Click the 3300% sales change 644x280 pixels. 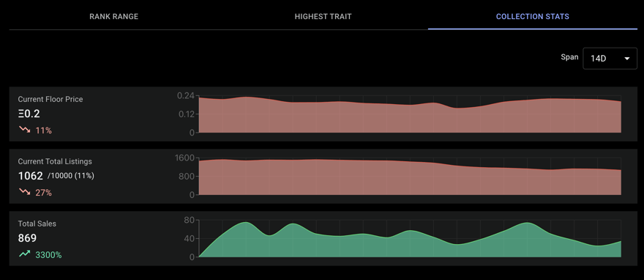[x=48, y=255]
